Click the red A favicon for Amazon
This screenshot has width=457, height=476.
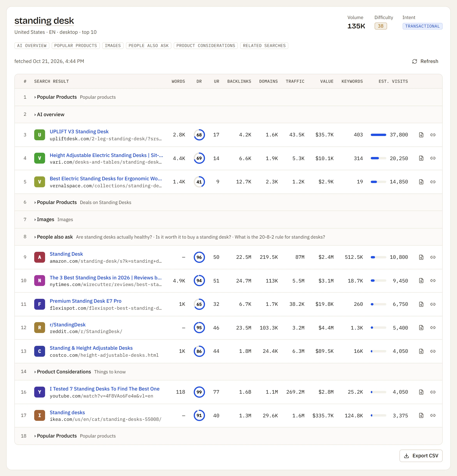tap(40, 257)
